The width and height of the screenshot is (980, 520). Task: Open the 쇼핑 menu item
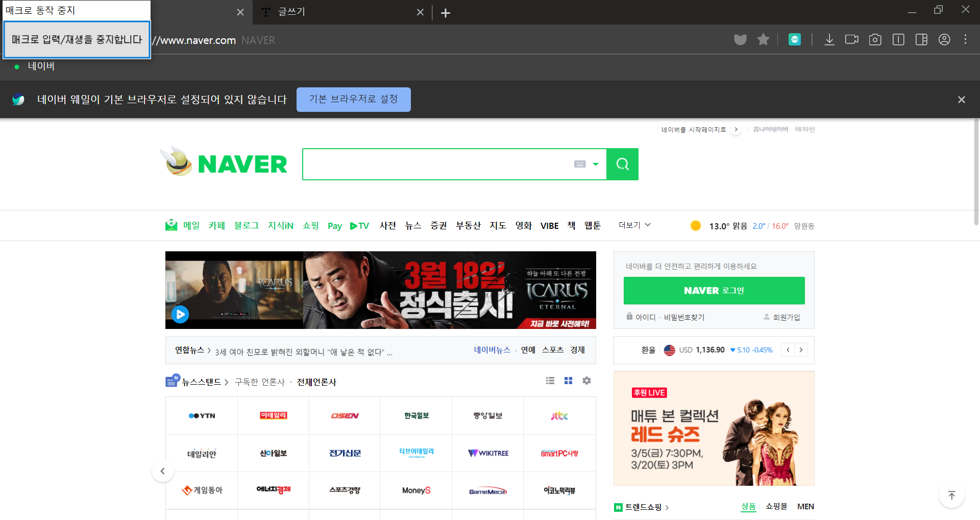311,225
